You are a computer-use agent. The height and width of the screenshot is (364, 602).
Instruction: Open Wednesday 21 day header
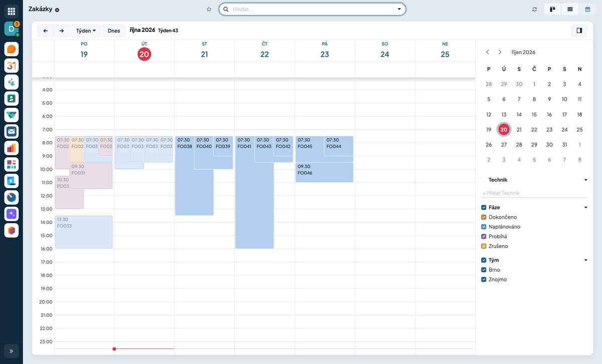pos(204,51)
